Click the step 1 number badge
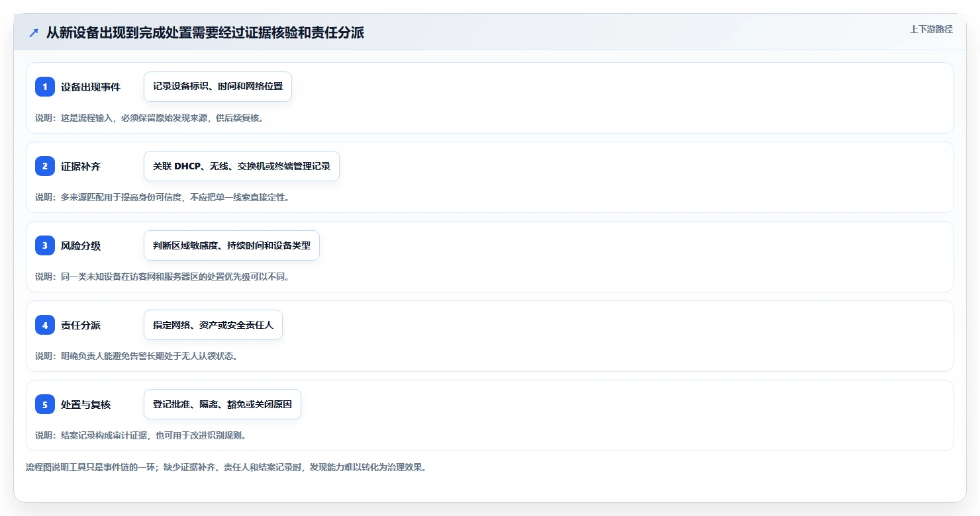 tap(45, 87)
